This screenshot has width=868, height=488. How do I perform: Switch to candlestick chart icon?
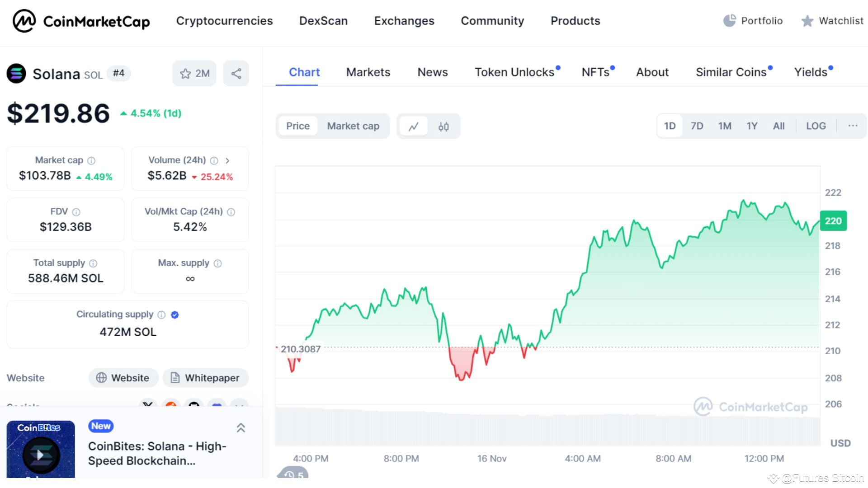pos(443,127)
